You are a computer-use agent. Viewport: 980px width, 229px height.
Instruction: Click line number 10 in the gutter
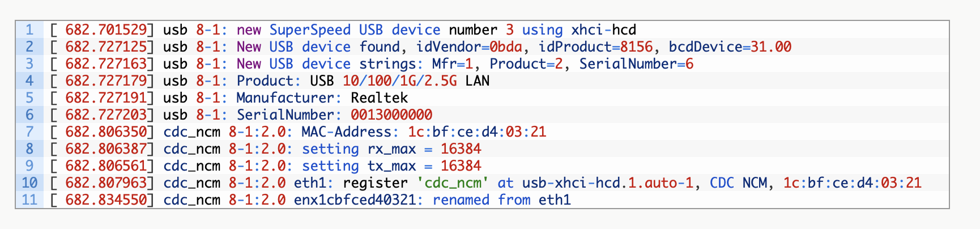tap(29, 183)
